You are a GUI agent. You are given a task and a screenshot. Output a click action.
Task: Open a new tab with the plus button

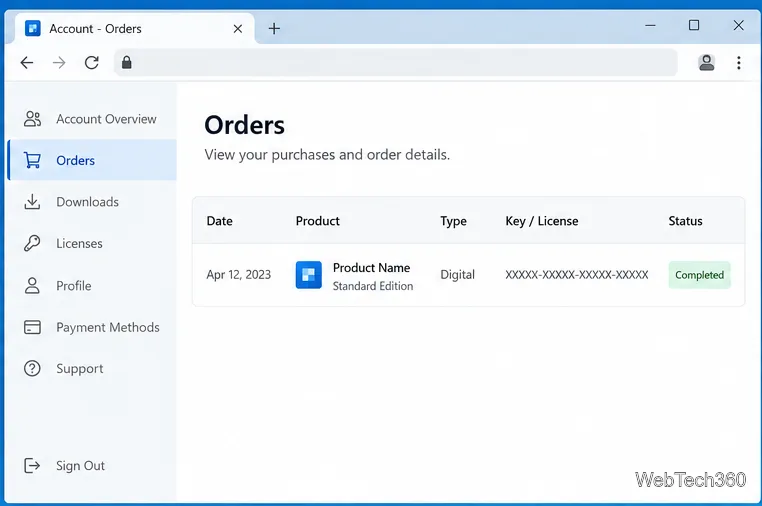tap(274, 29)
